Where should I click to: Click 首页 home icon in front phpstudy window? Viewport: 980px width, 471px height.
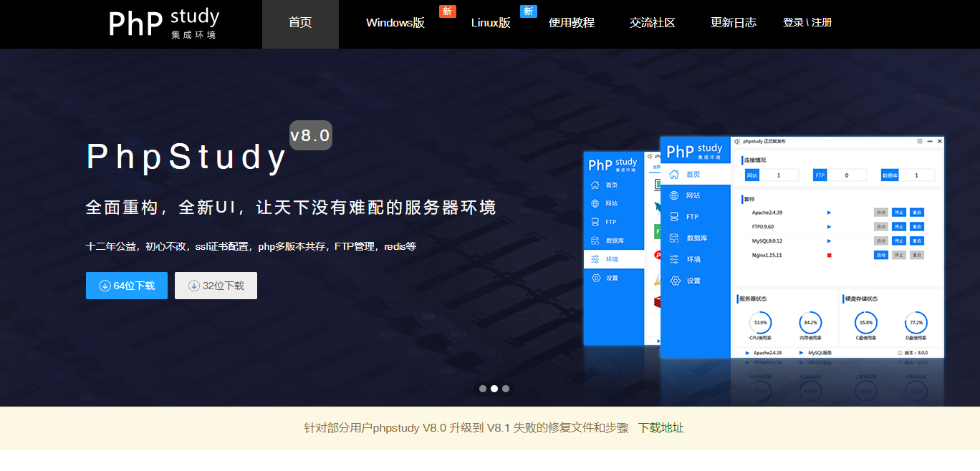click(x=674, y=174)
